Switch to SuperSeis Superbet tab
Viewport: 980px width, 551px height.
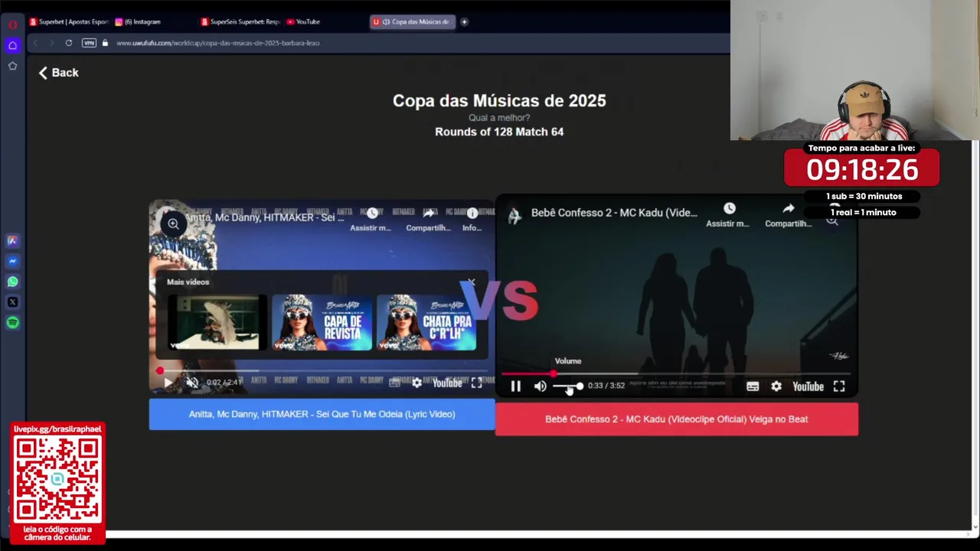pyautogui.click(x=240, y=21)
